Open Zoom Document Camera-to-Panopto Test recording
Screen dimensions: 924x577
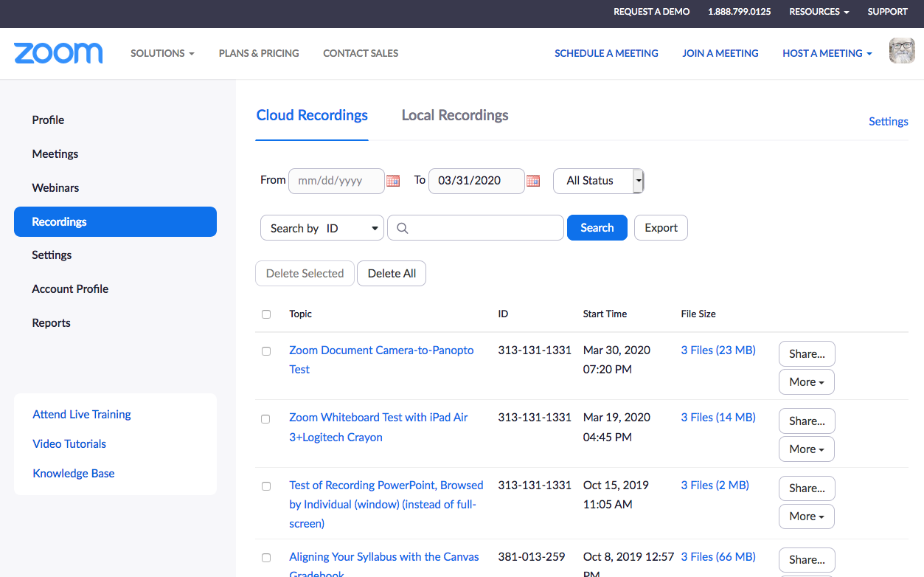click(x=381, y=360)
